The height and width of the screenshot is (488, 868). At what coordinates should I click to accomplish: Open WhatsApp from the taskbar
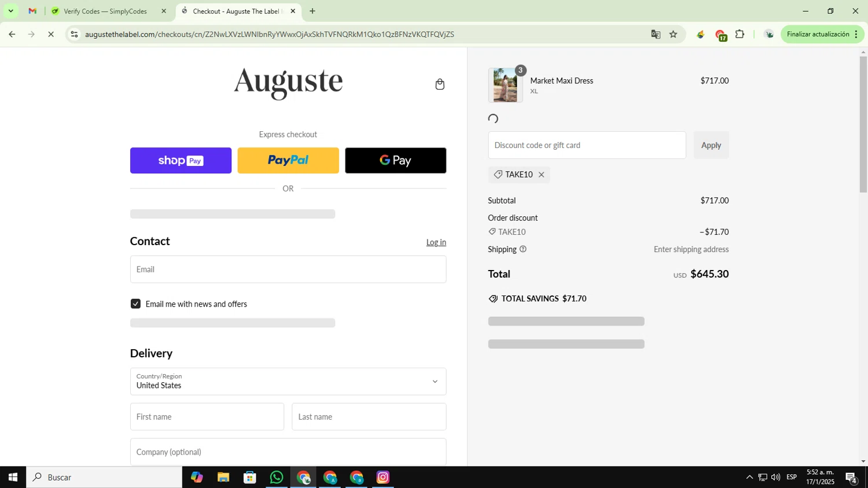(277, 477)
